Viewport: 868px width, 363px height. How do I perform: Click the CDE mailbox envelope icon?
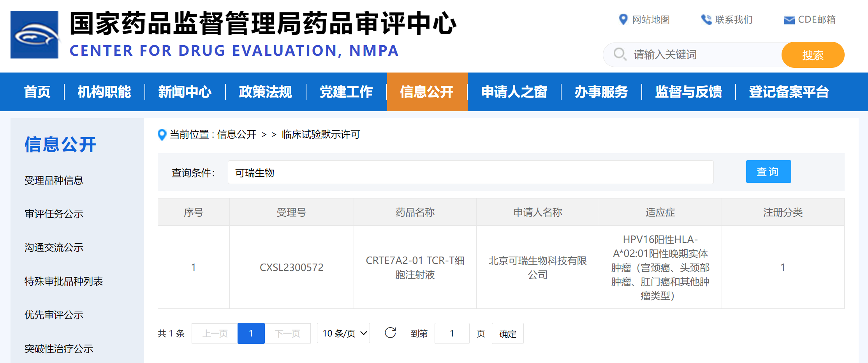(x=789, y=20)
